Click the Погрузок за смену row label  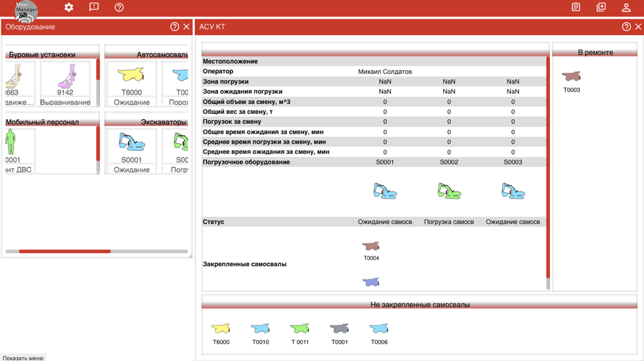pos(232,122)
